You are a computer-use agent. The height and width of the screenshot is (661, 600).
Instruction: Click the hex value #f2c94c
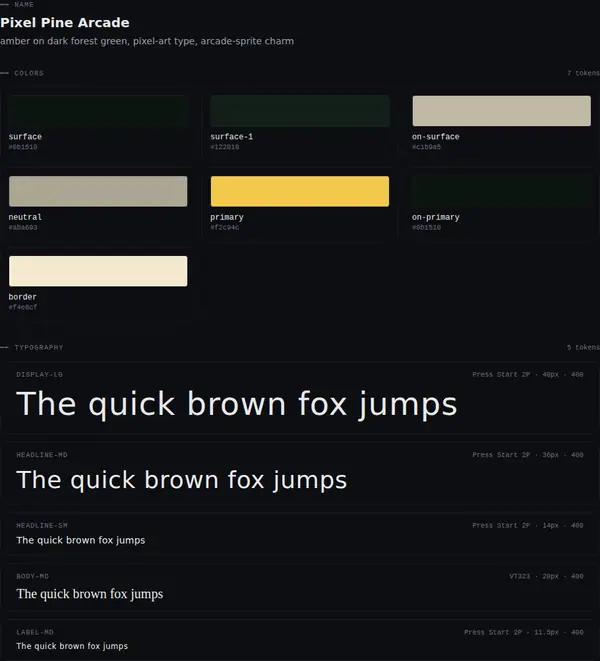click(225, 228)
